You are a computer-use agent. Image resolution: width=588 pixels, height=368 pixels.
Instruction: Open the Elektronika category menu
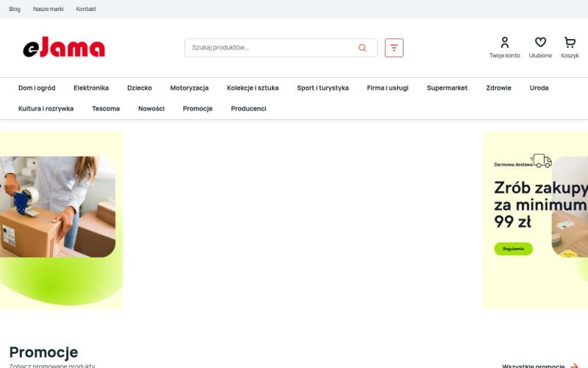(91, 88)
